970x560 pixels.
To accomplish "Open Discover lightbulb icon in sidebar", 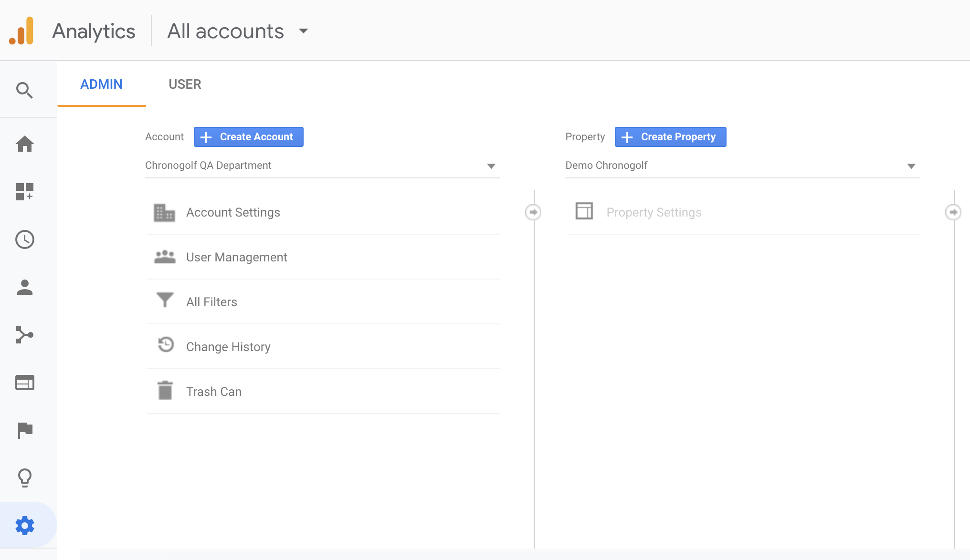I will 24,477.
